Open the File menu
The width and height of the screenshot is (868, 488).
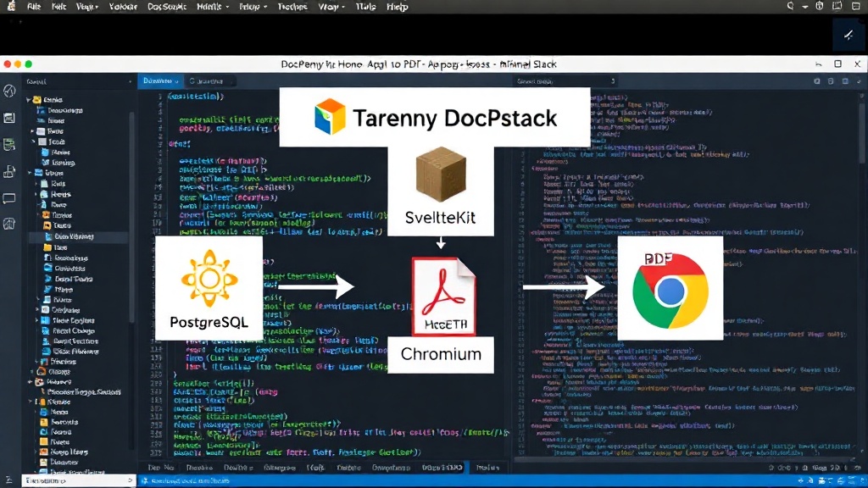tap(34, 7)
